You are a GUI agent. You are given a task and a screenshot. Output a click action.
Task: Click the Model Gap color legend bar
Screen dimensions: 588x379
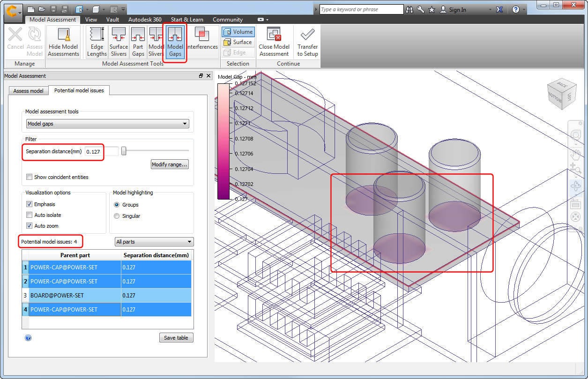click(223, 141)
